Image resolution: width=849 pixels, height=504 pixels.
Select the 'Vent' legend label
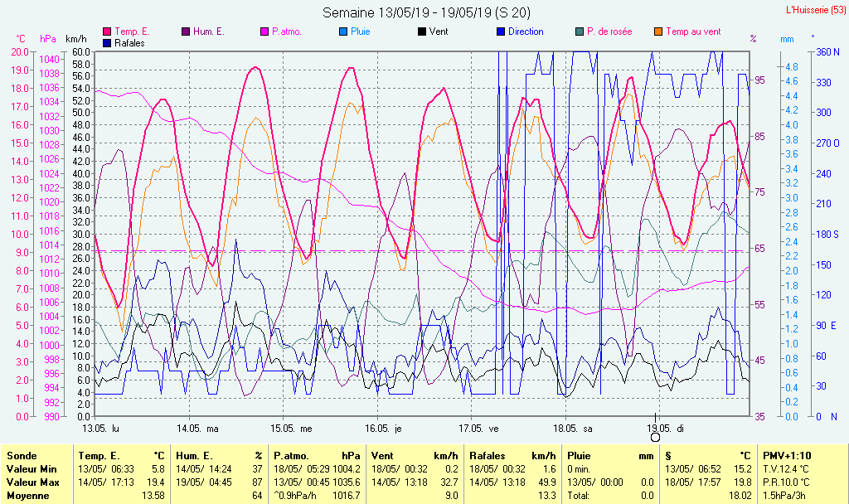(439, 32)
